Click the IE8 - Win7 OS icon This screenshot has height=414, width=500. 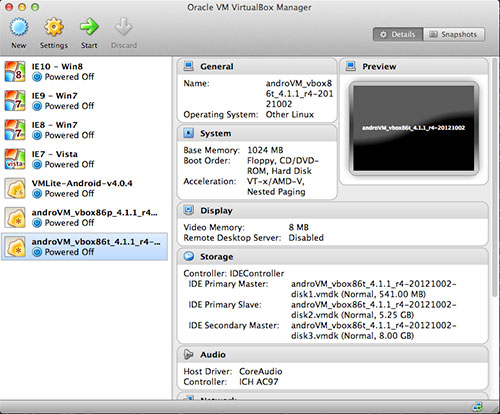tap(15, 130)
